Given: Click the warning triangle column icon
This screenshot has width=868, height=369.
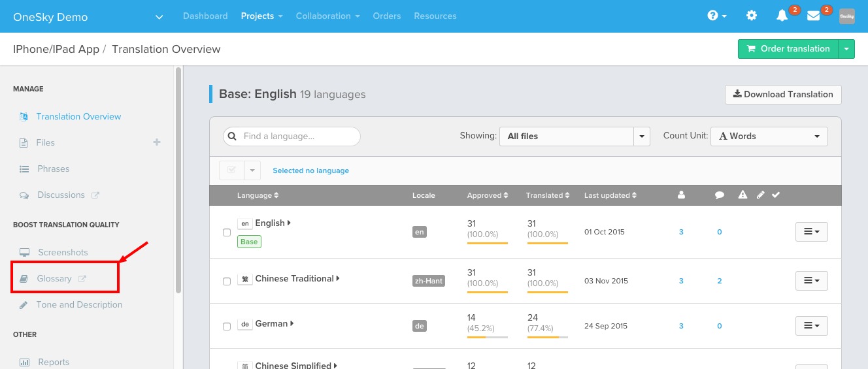Looking at the screenshot, I should (743, 195).
